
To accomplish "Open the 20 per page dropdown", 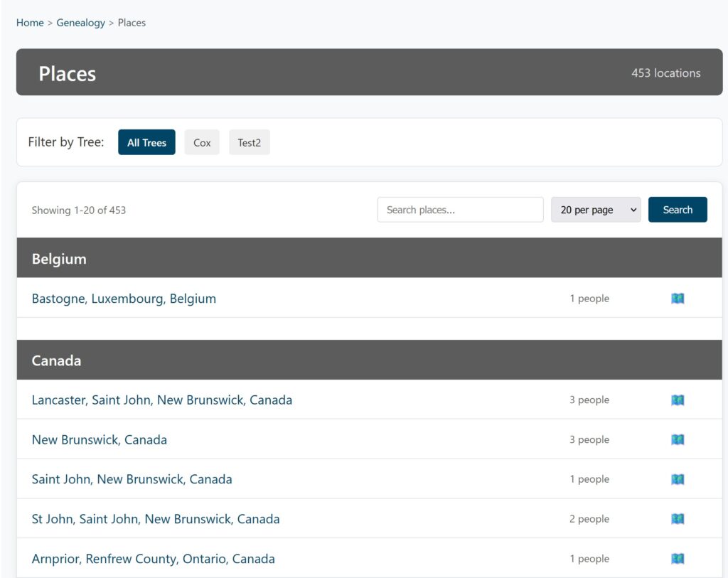I will click(x=595, y=210).
